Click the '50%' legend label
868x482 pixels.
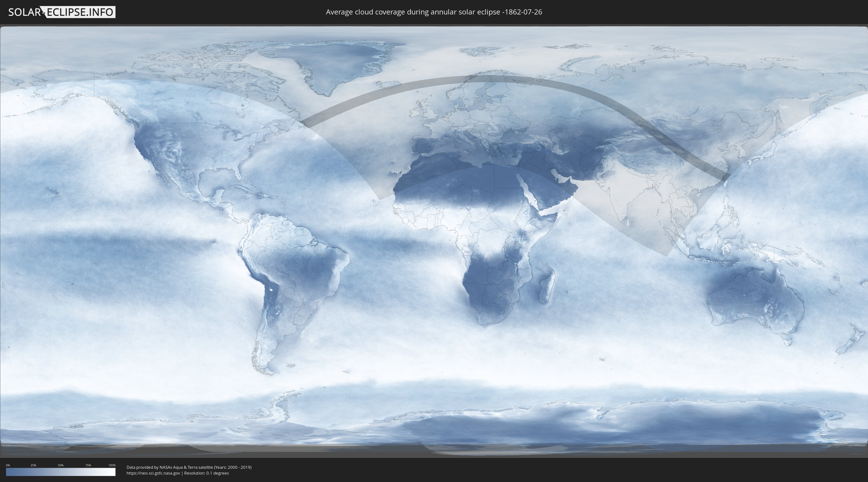coord(61,465)
